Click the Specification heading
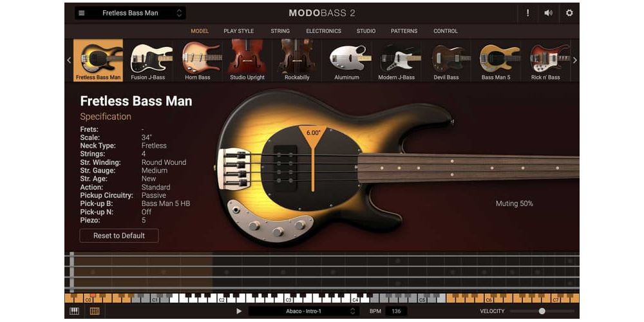The width and height of the screenshot is (644, 322). pyautogui.click(x=106, y=117)
